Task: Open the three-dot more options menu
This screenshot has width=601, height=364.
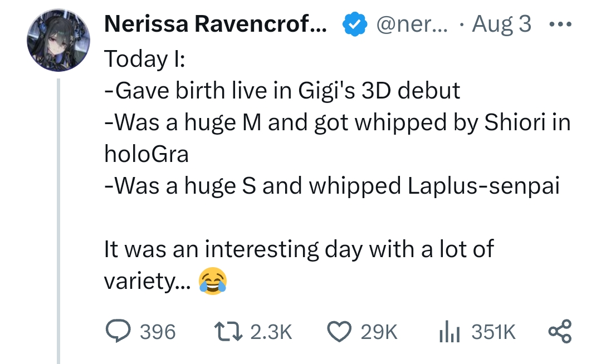Action: 559,25
